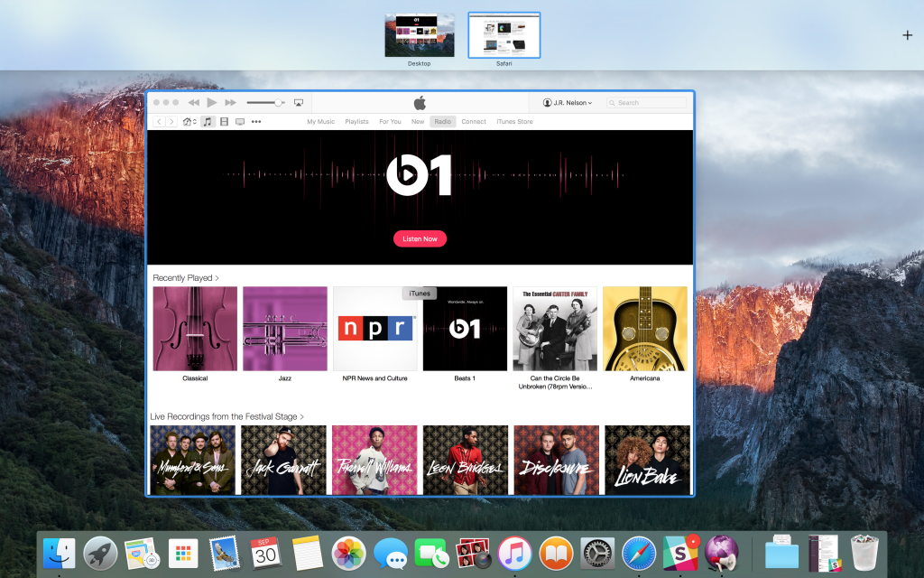Viewport: 924px width, 578px height.
Task: Open Notes from the Dock
Action: [x=307, y=554]
